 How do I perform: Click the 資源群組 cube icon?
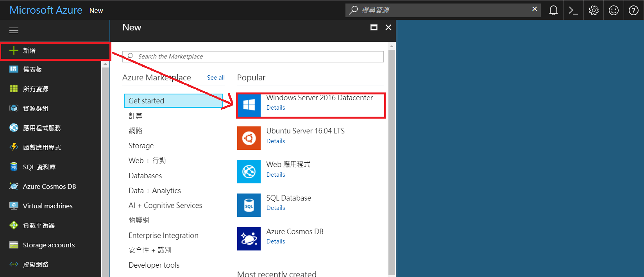click(x=14, y=108)
